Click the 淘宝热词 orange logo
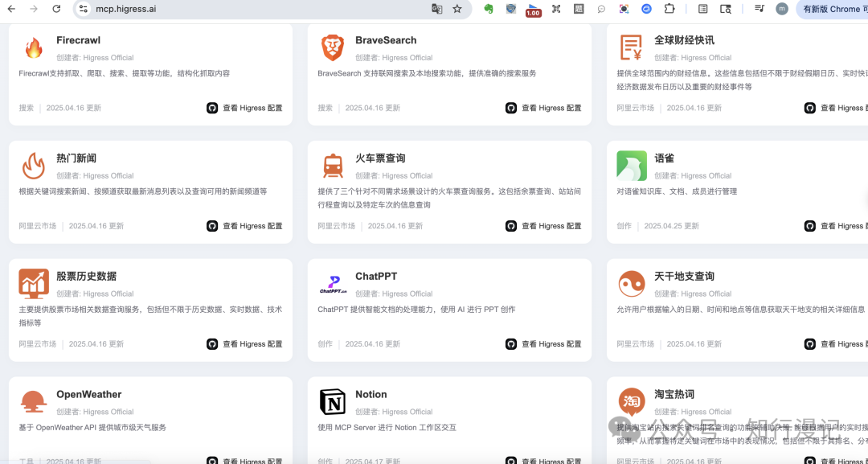 pos(632,402)
